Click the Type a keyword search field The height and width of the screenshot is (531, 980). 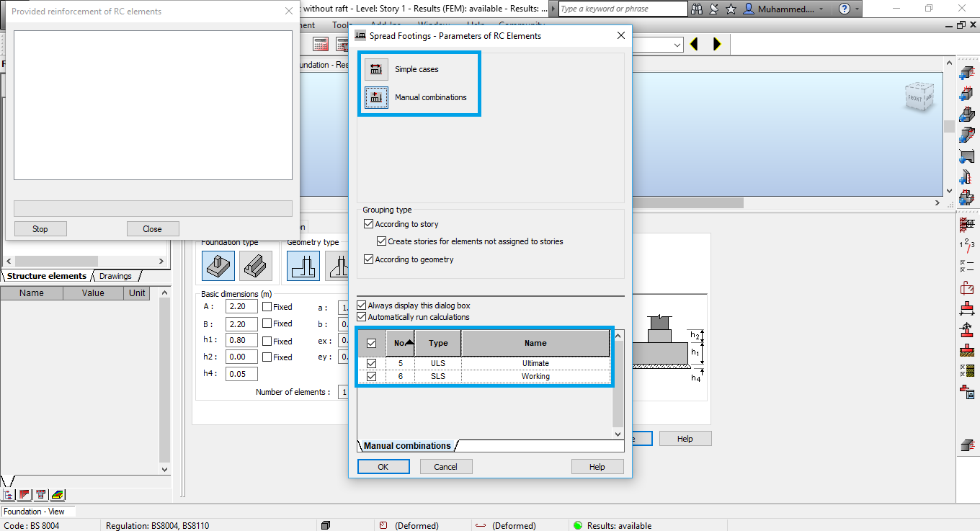(623, 8)
